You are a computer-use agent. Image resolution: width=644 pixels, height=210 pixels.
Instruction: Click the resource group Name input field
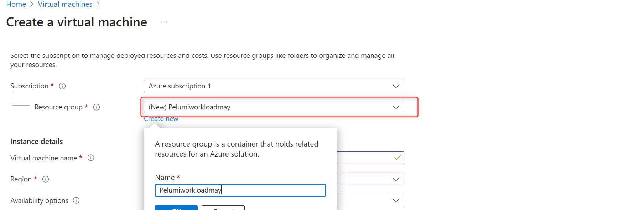tap(240, 190)
